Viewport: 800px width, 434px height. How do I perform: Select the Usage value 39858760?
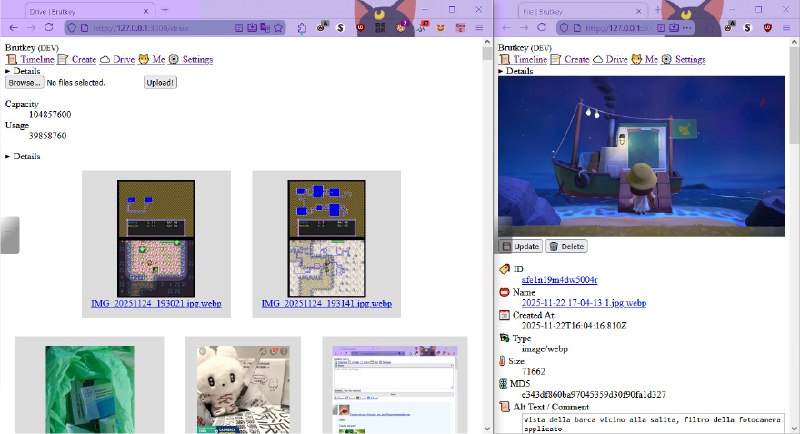click(47, 136)
